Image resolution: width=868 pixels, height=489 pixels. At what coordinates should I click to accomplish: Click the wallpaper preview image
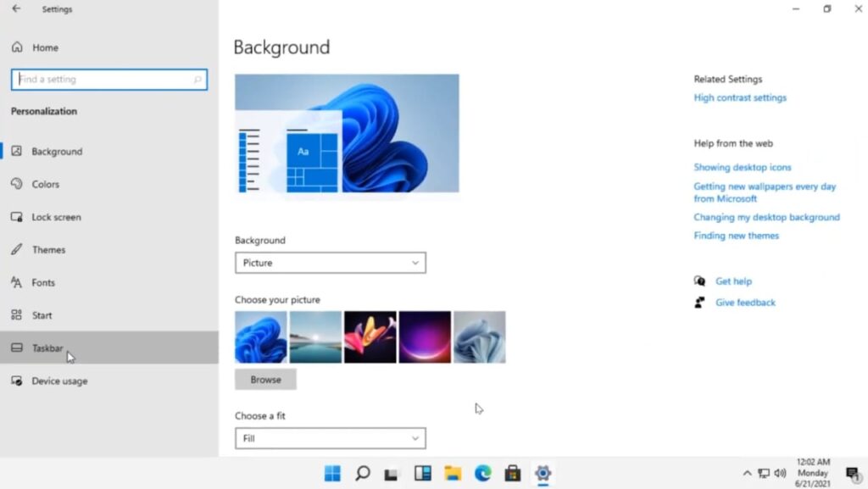pos(347,133)
